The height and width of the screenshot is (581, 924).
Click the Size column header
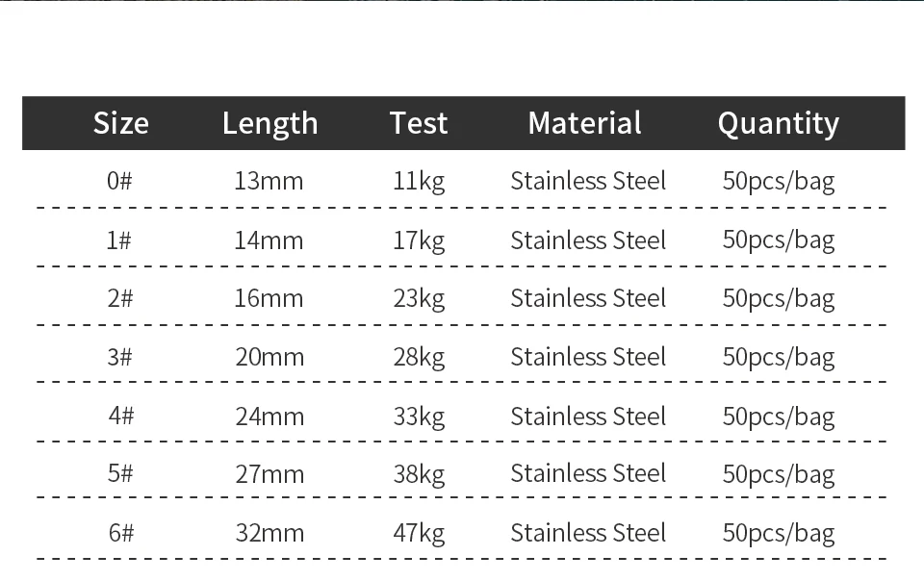point(121,123)
